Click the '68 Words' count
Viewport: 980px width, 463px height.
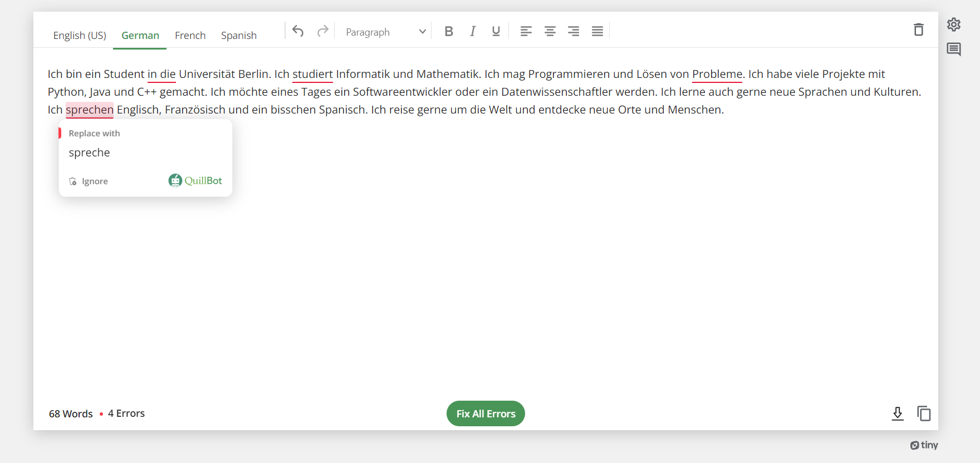click(71, 413)
